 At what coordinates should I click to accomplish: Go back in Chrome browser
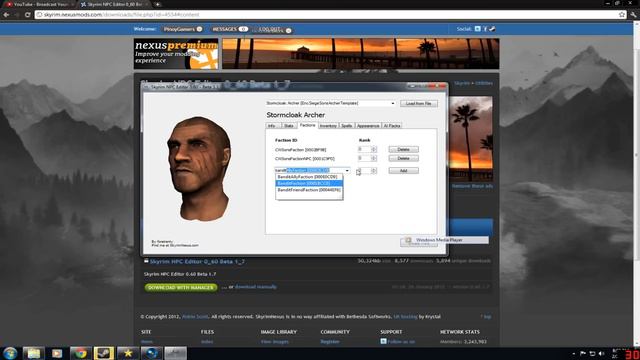[6, 15]
